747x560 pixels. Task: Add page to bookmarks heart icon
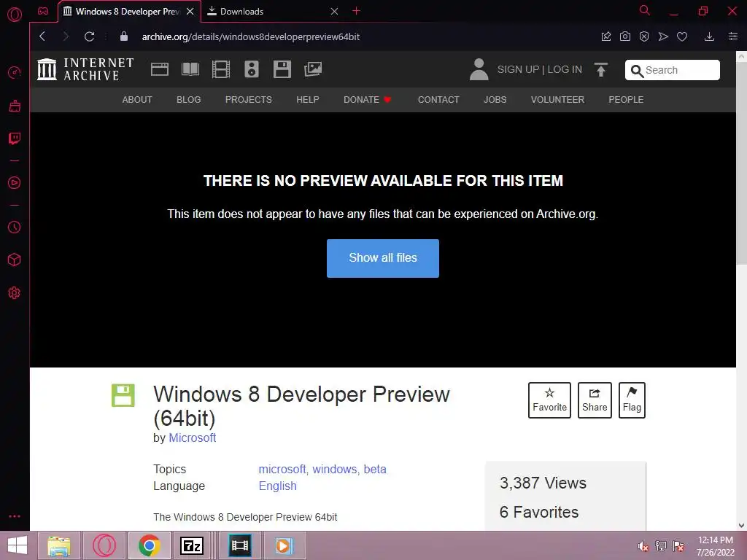tap(682, 36)
